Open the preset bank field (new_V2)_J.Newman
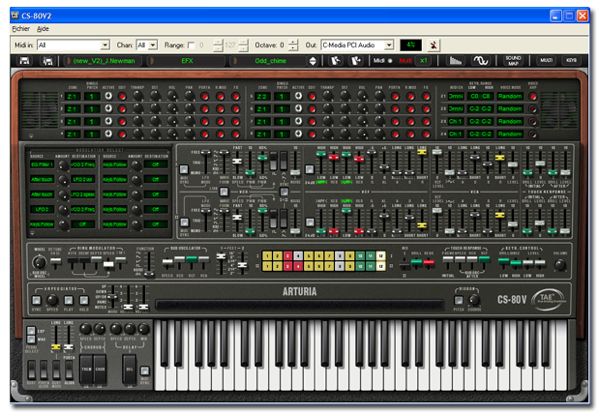This screenshot has height=416, width=600. pyautogui.click(x=103, y=61)
